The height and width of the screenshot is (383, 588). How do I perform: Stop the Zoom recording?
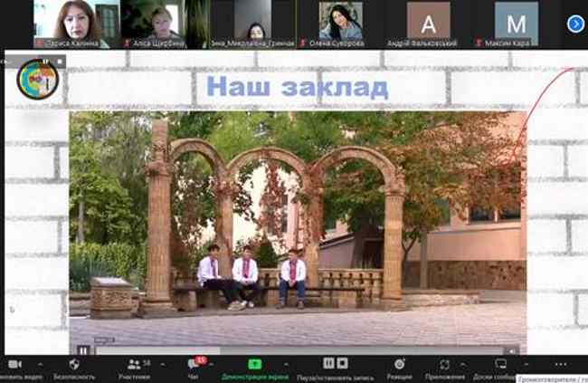pyautogui.click(x=342, y=363)
